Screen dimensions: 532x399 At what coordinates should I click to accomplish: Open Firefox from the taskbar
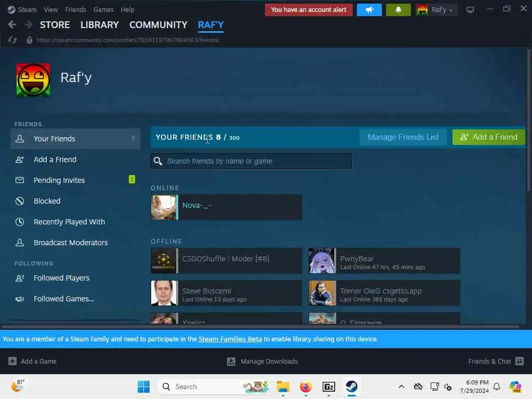pyautogui.click(x=305, y=387)
